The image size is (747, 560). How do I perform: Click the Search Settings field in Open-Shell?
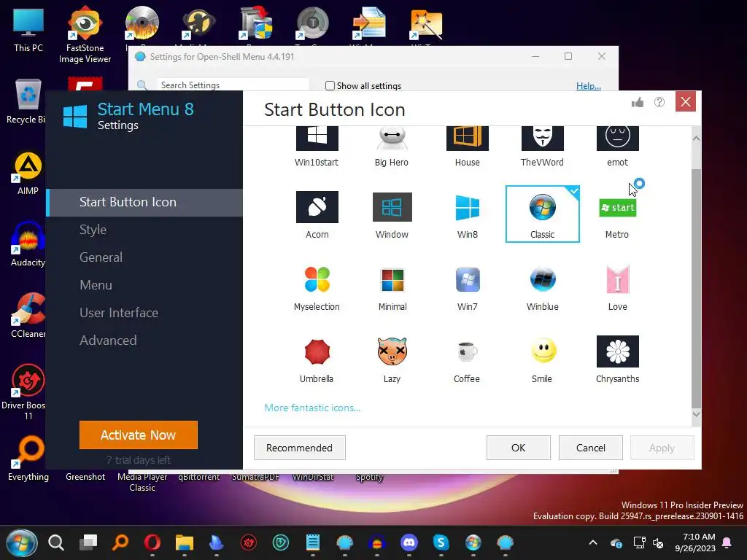coord(233,85)
